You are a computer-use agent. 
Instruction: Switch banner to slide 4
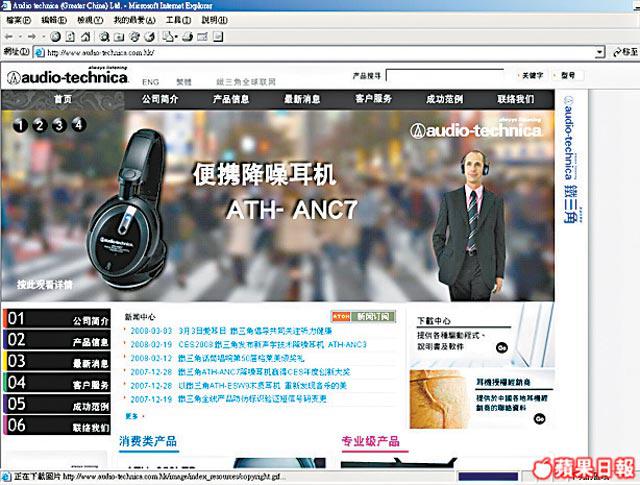coord(79,124)
